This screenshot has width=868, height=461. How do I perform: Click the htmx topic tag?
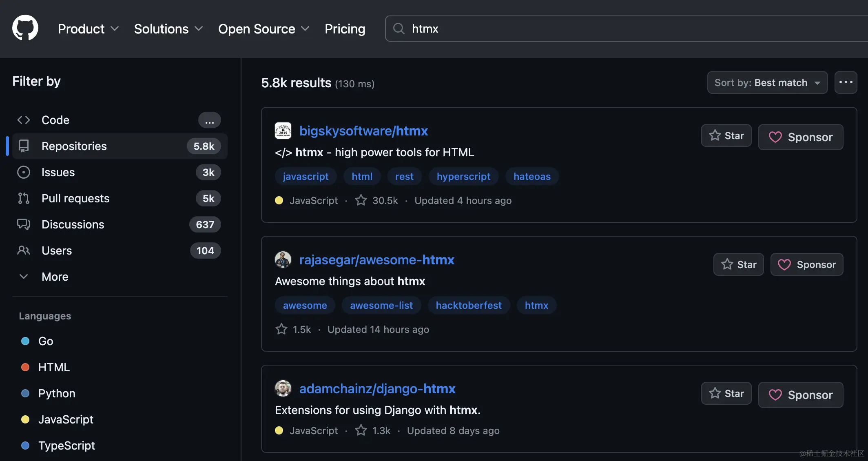pyautogui.click(x=536, y=305)
